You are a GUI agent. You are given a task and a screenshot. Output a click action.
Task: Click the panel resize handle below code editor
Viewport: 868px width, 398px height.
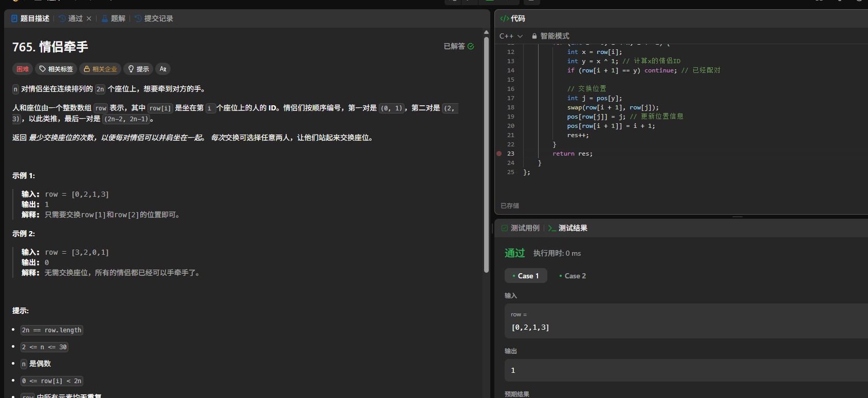[737, 217]
